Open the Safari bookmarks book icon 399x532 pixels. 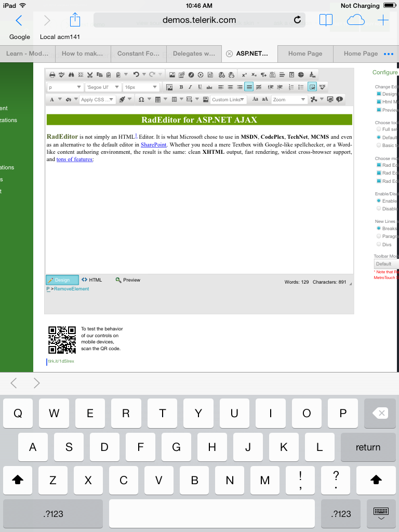click(326, 20)
